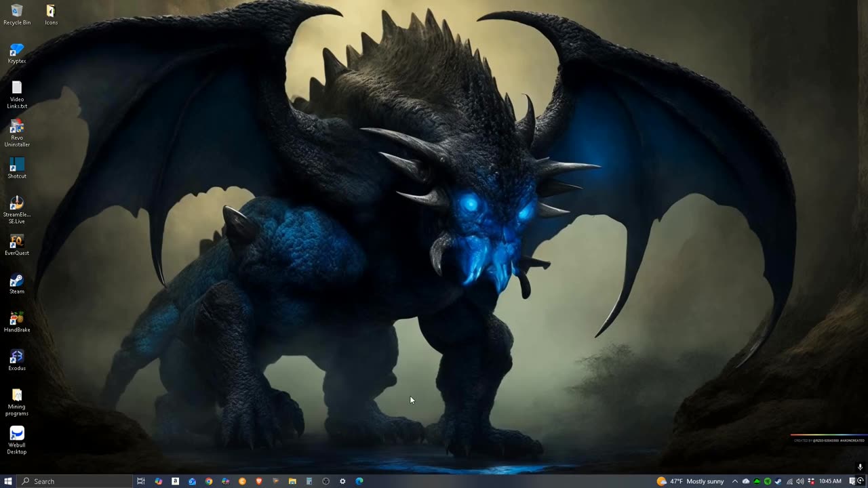Select the HandBrake desktop shortcut
This screenshot has width=868, height=488.
(x=17, y=323)
